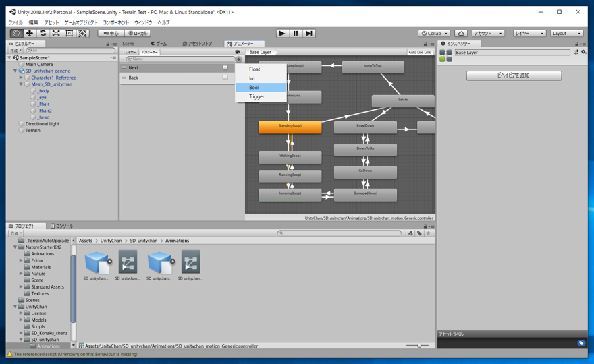The width and height of the screenshot is (594, 364).
Task: Expand Character1_Reference node
Action: 21,78
